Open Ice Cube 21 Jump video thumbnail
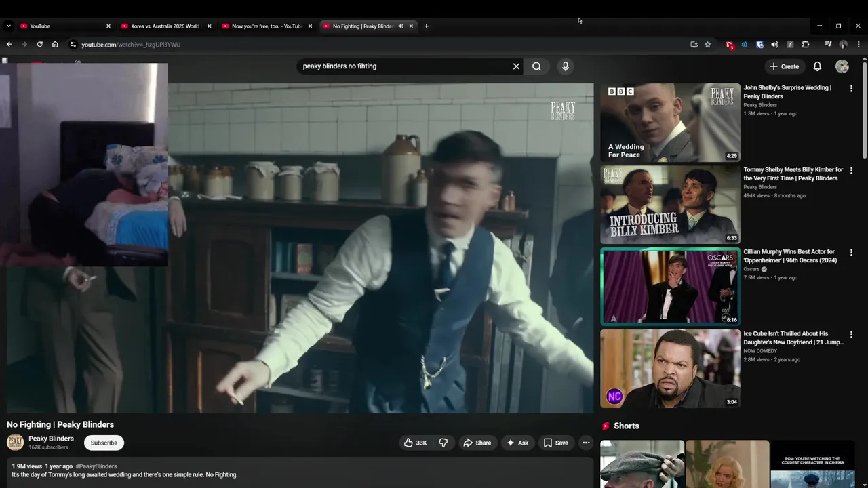The image size is (868, 488). (670, 369)
